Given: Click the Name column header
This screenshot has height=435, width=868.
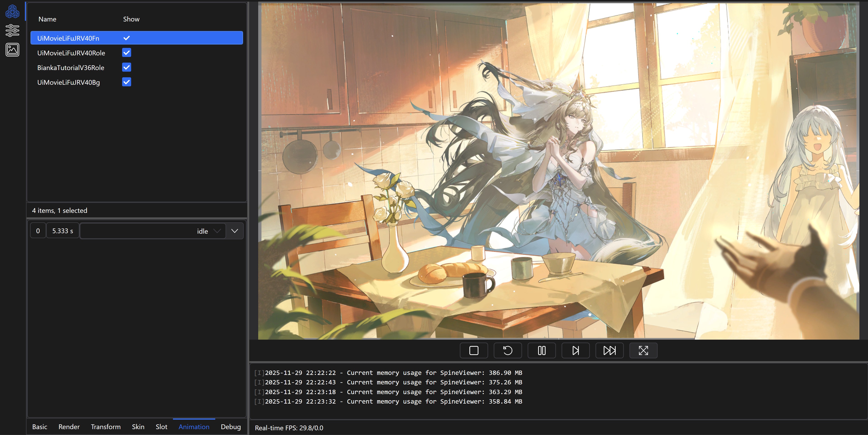Looking at the screenshot, I should tap(47, 19).
